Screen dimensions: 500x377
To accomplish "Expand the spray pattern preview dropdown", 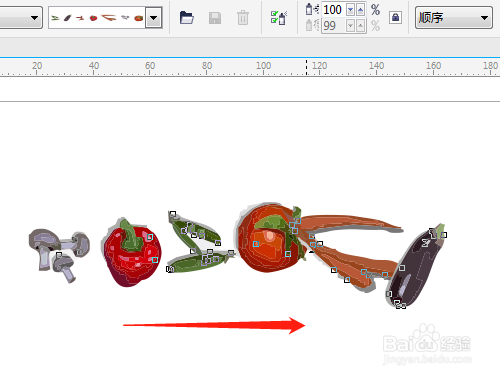I will [153, 18].
